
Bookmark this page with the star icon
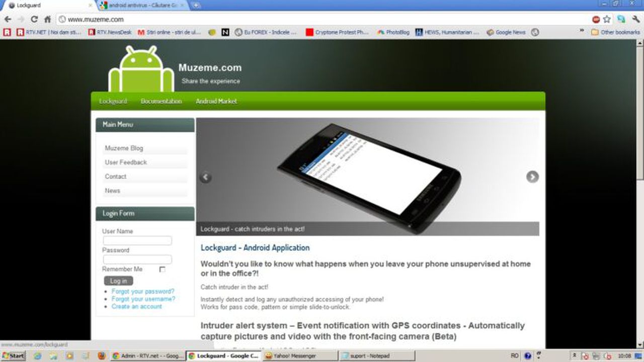(x=607, y=19)
